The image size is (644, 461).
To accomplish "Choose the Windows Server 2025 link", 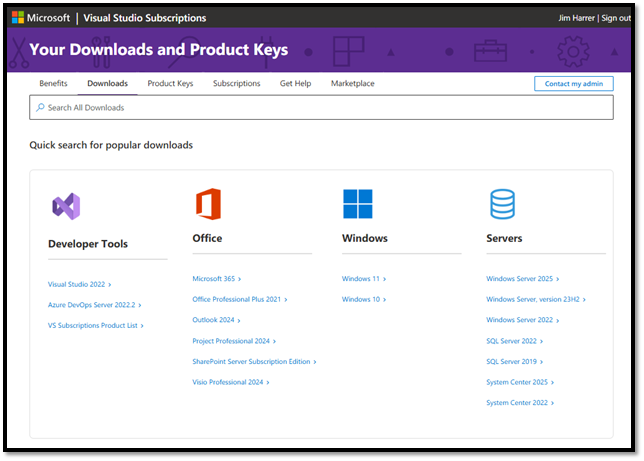I will point(519,279).
